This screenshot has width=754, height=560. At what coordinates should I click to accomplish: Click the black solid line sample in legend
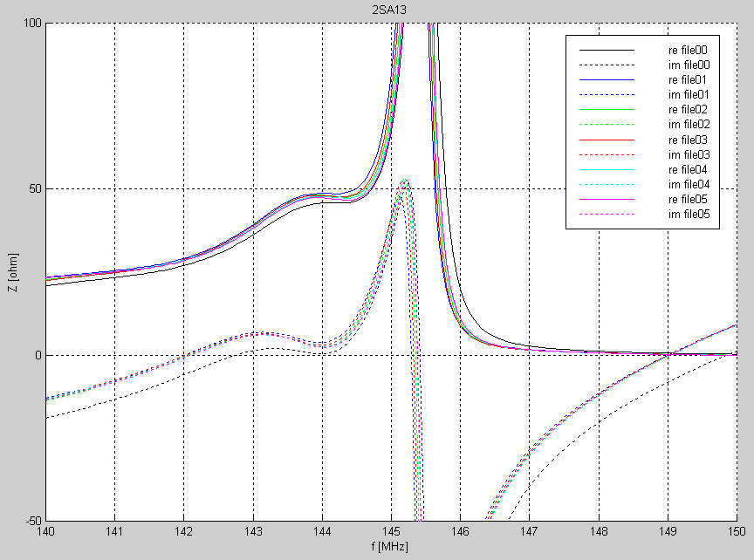607,50
